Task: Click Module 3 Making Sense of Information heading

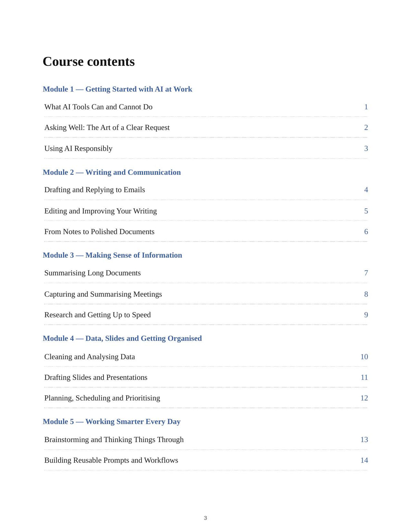Action: (x=112, y=255)
